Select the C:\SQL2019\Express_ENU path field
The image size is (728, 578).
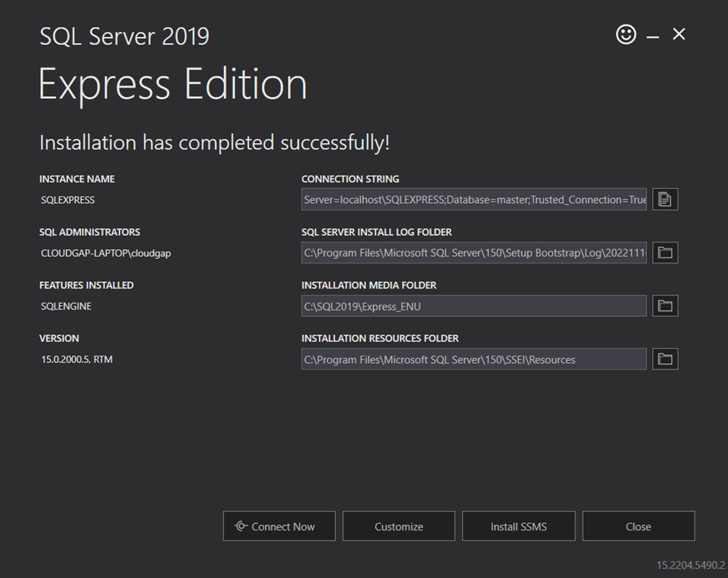click(x=474, y=306)
